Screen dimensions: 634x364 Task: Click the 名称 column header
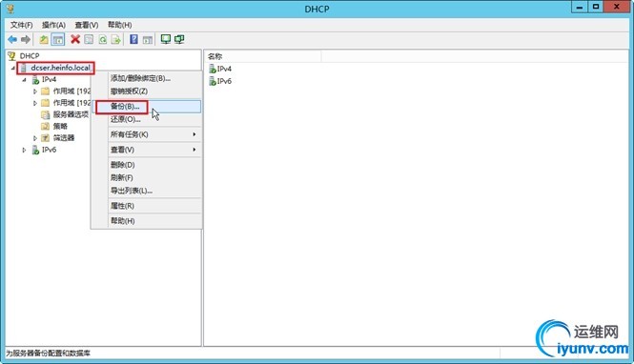[x=263, y=56]
